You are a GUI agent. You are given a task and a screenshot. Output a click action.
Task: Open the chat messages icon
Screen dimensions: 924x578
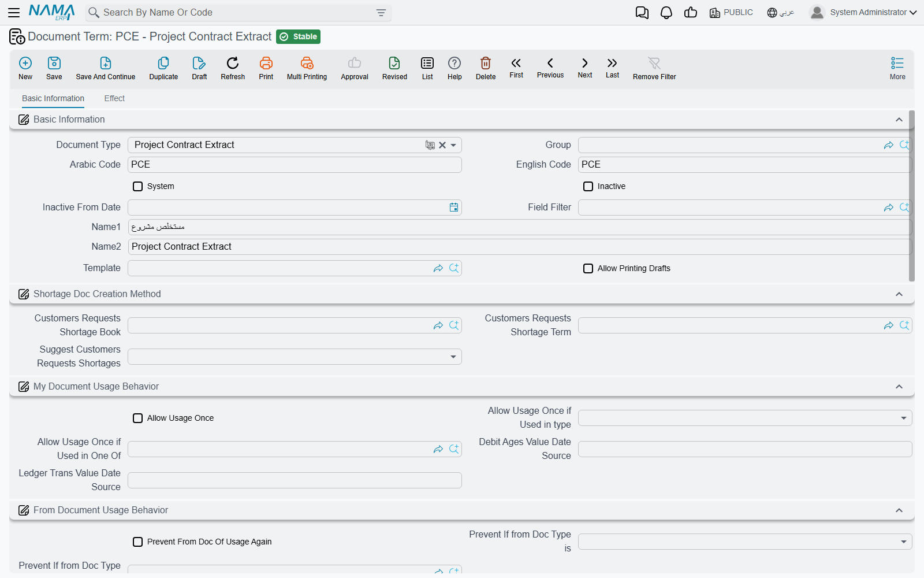pos(642,13)
